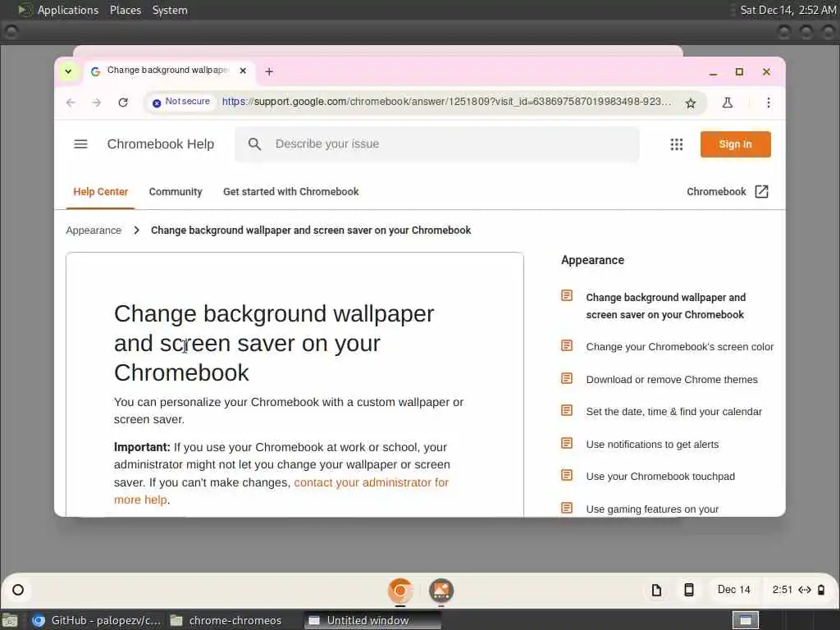Screen dimensions: 840x630
Task: Open Use gaming features article
Action: tap(652, 509)
